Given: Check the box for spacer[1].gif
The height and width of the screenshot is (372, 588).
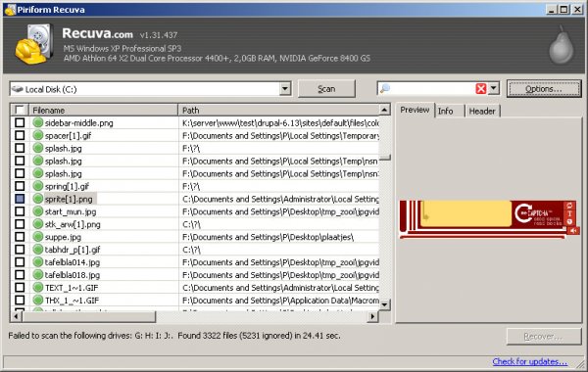Looking at the screenshot, I should coord(20,135).
